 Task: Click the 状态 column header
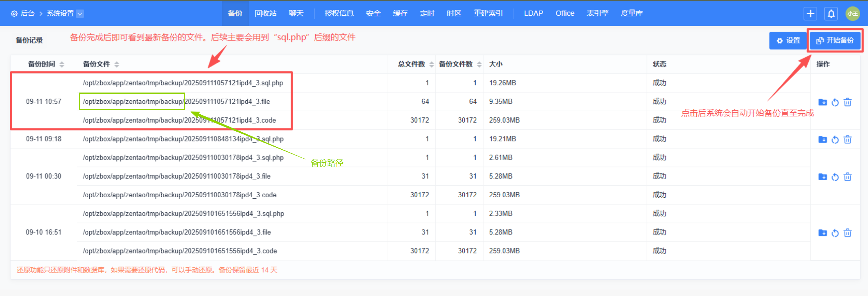click(x=659, y=64)
